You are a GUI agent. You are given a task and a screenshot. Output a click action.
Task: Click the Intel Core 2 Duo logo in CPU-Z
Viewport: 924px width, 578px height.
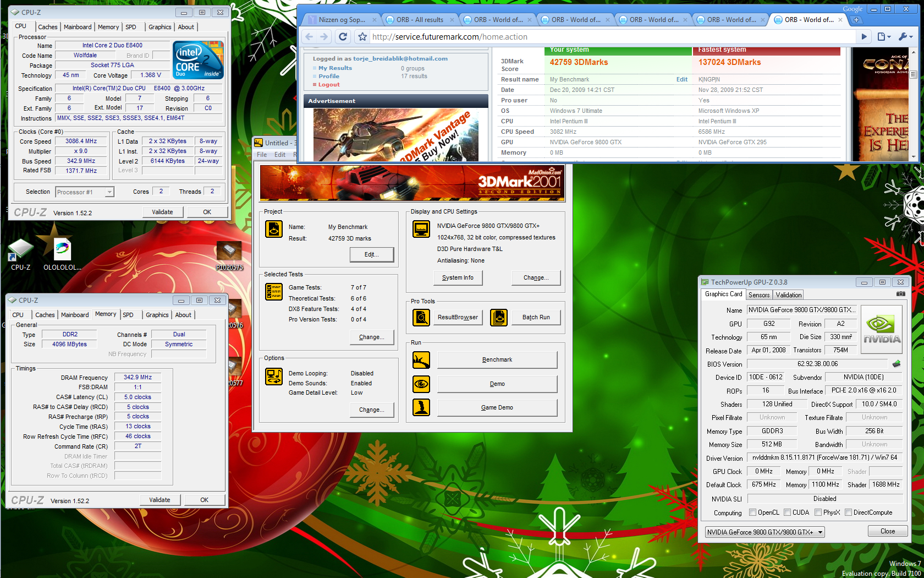coord(198,59)
